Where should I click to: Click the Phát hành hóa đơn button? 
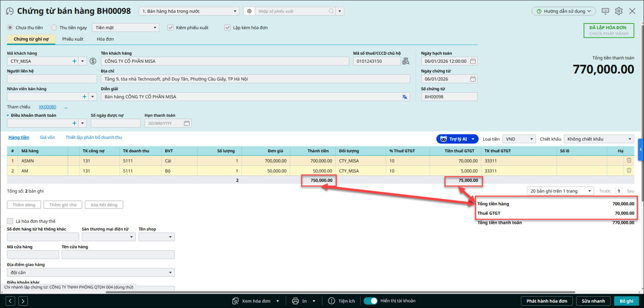click(x=547, y=301)
